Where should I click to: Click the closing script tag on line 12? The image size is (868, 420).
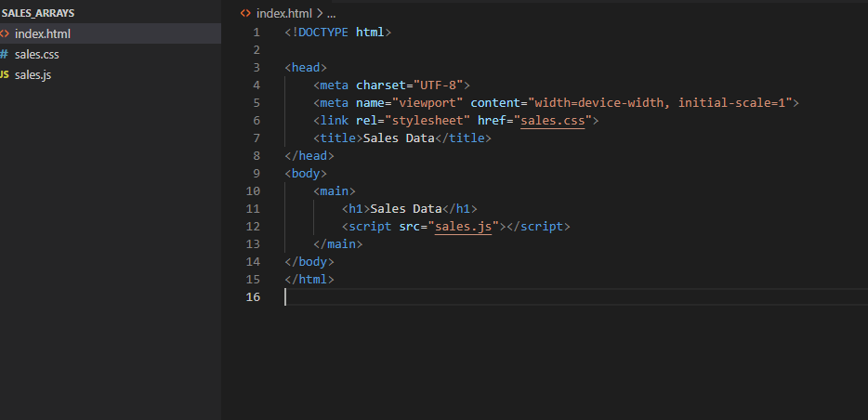[538, 227]
